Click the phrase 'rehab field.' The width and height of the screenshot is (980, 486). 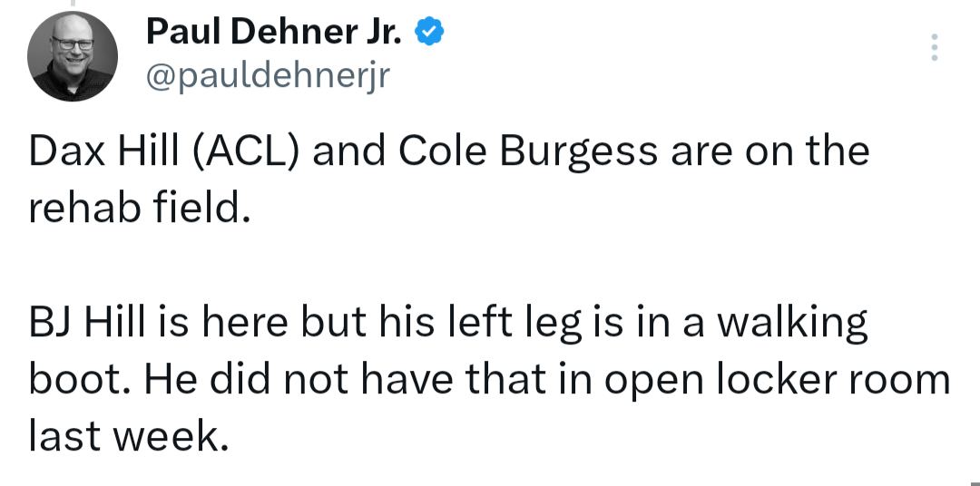click(140, 208)
